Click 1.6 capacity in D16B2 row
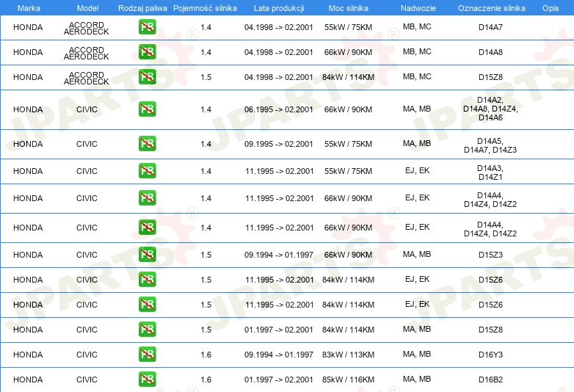Screen dimensions: 574x392 pyautogui.click(x=206, y=380)
